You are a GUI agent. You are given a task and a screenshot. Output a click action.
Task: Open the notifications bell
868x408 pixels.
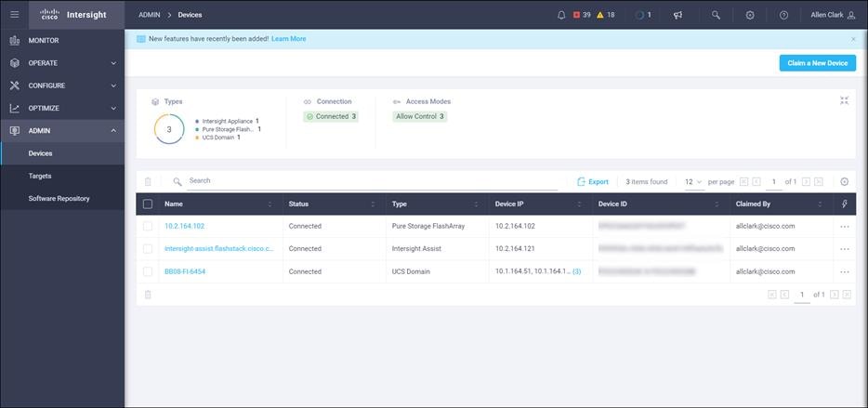[561, 15]
